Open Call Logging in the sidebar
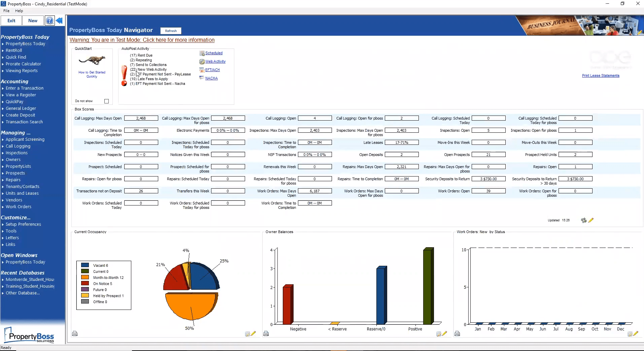644x351 pixels. tap(18, 146)
